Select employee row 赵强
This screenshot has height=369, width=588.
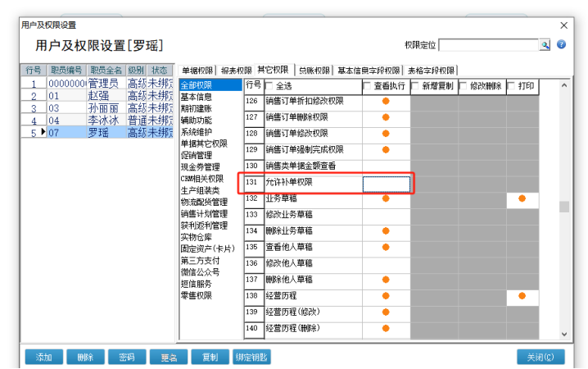(97, 96)
